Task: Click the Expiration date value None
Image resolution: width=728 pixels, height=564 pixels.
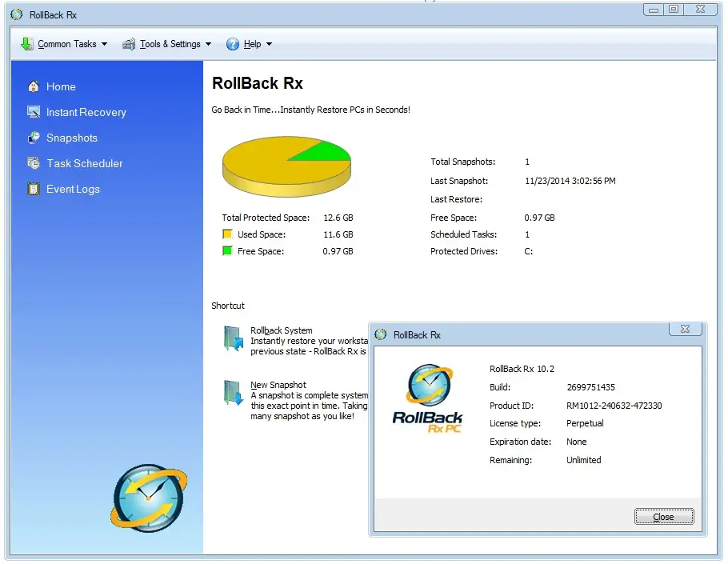Action: [x=576, y=442]
